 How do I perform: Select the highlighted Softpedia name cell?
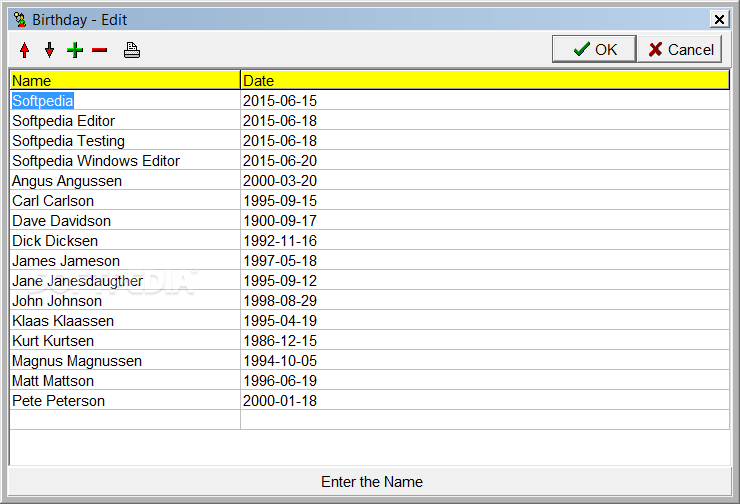125,101
